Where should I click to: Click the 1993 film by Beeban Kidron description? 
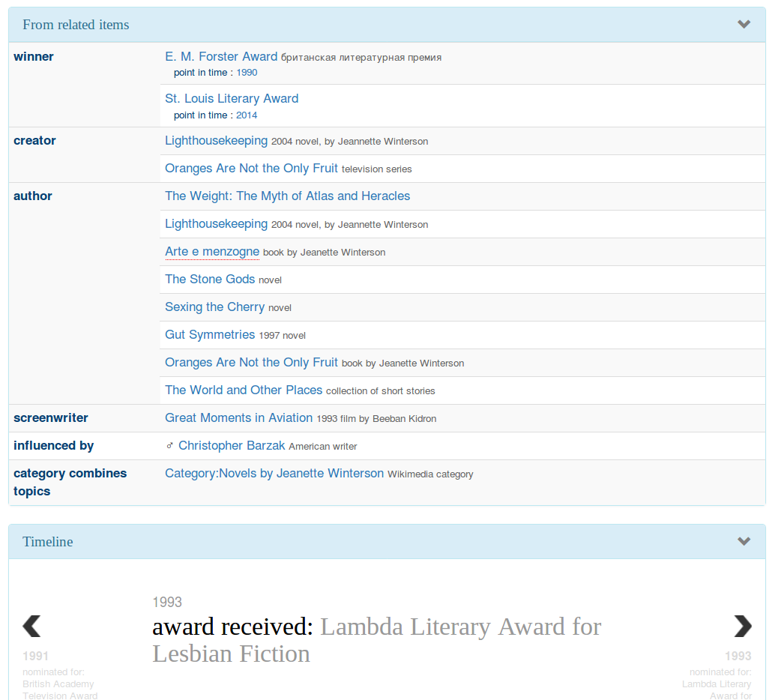(x=376, y=419)
